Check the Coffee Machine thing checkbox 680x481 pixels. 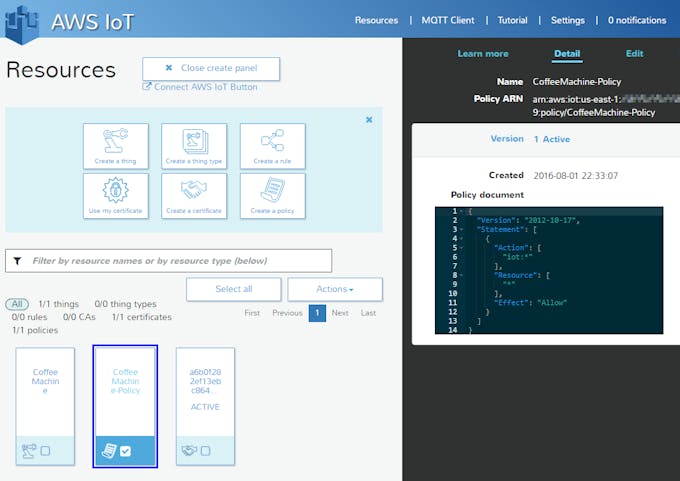point(45,451)
